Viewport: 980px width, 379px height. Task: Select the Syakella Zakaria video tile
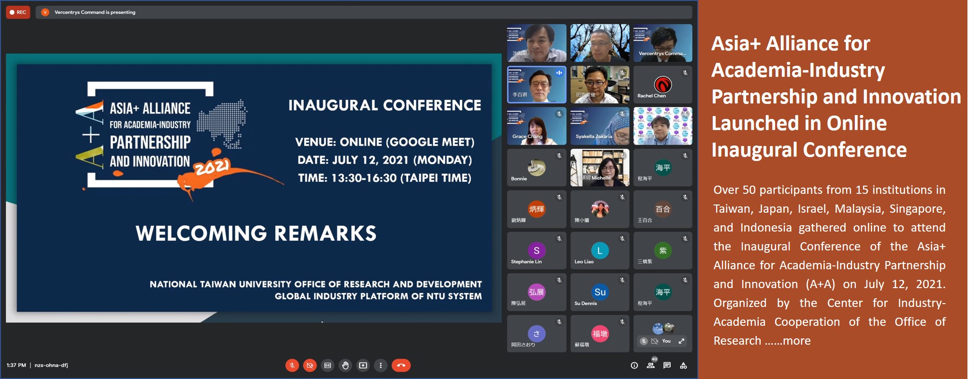(600, 126)
